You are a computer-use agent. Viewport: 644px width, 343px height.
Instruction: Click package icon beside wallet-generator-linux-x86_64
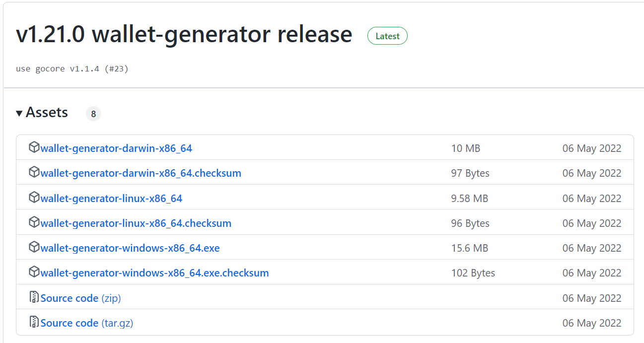pos(34,198)
